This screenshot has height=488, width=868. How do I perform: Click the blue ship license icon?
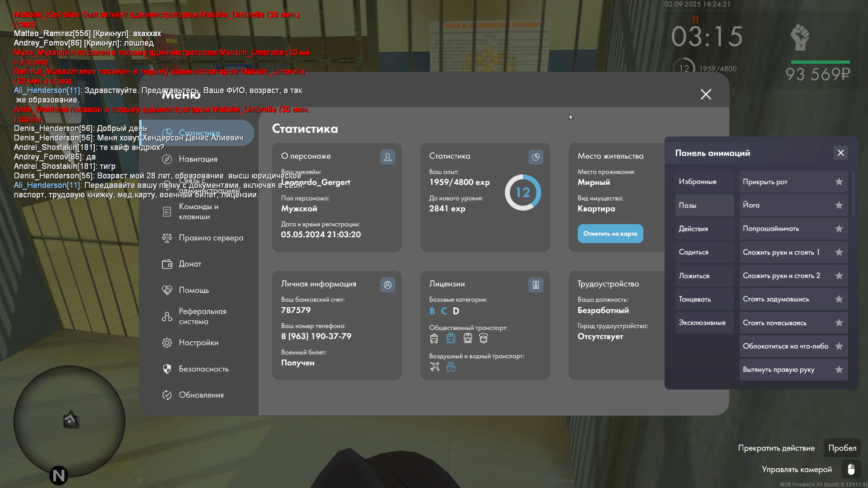[451, 367]
